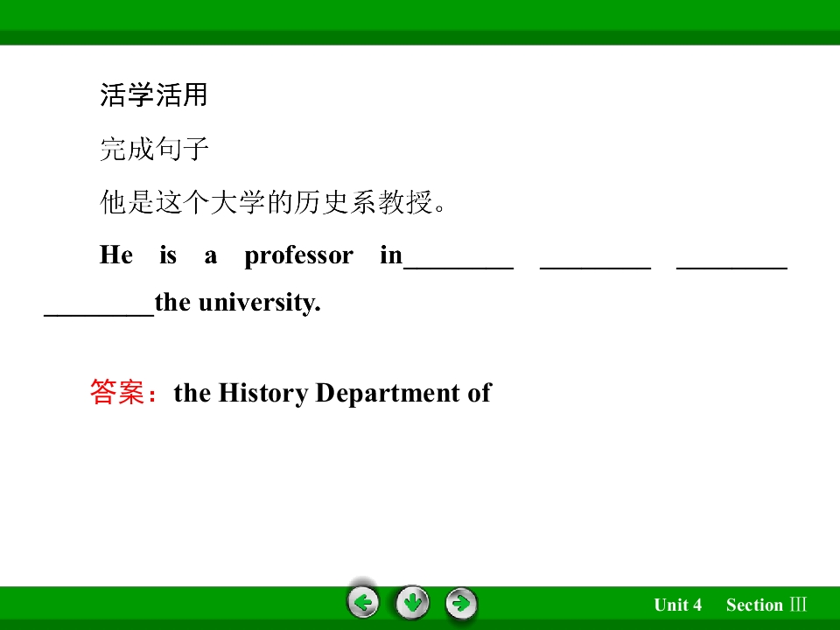Click the word Department in the answer
This screenshot has height=630, width=840.
[x=388, y=394]
